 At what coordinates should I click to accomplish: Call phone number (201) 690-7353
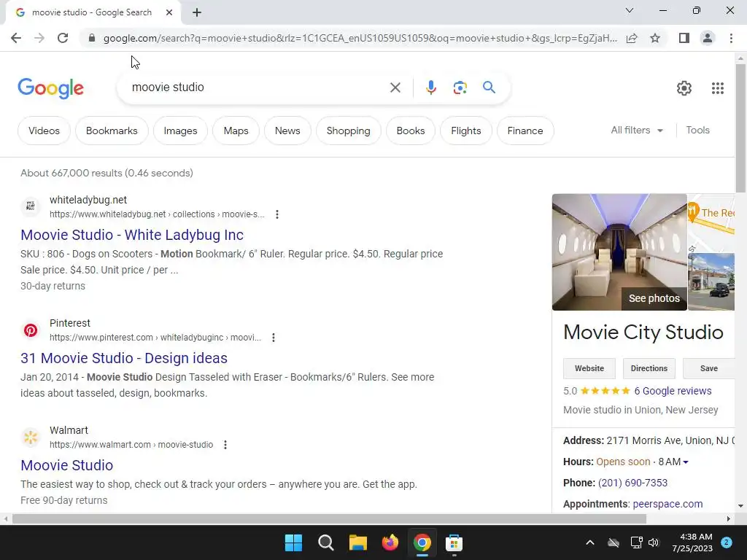click(632, 483)
